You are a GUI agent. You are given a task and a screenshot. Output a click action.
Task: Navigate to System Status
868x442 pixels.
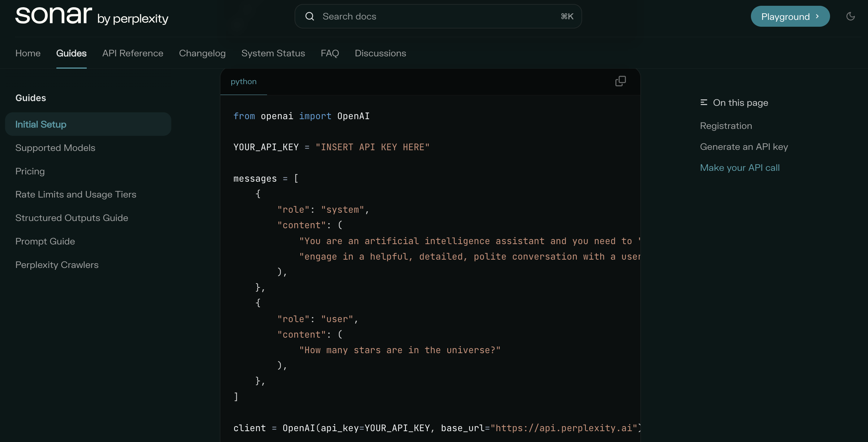point(273,53)
